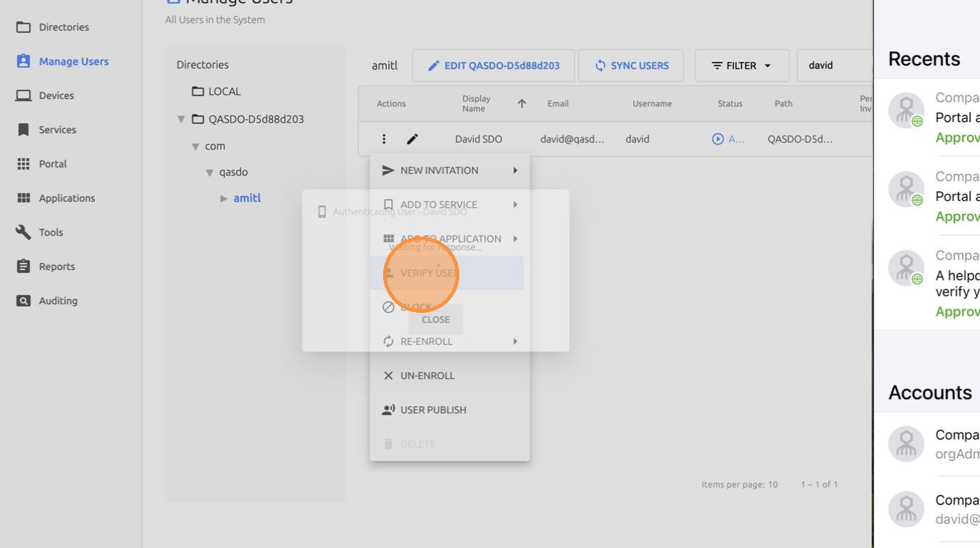Screen dimensions: 980x548
Task: Choose Block from the context menu
Action: tap(449, 307)
